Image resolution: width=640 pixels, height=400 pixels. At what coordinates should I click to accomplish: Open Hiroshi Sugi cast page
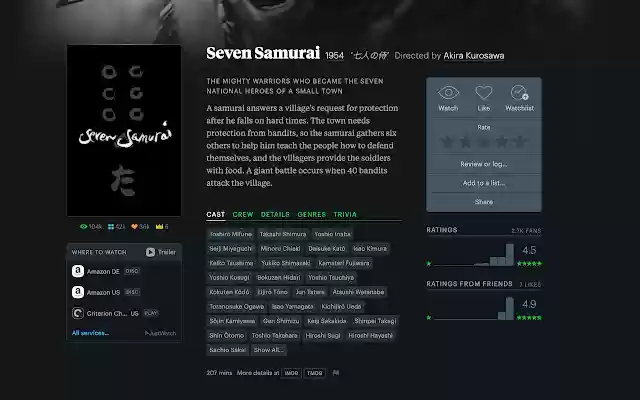(x=322, y=336)
